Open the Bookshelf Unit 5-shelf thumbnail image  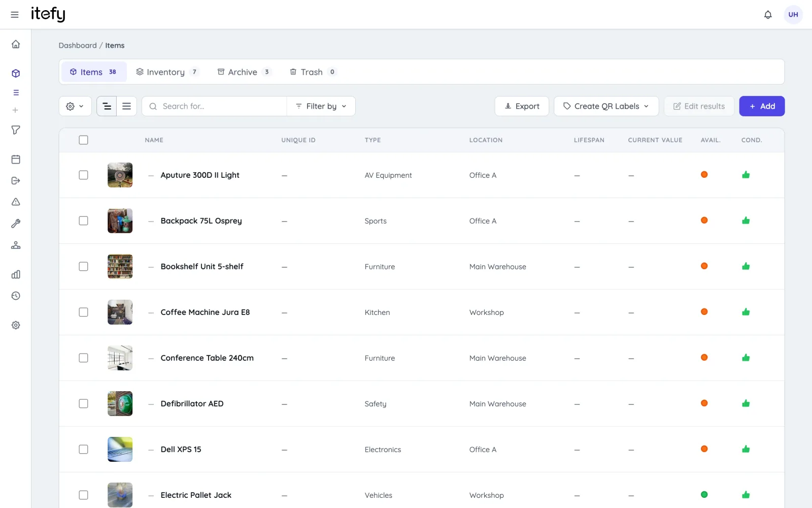(120, 266)
